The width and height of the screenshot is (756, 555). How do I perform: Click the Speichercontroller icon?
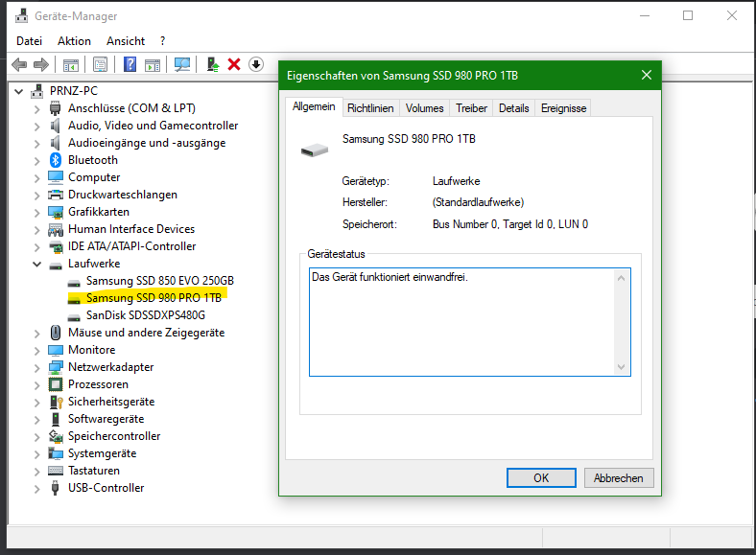click(56, 436)
